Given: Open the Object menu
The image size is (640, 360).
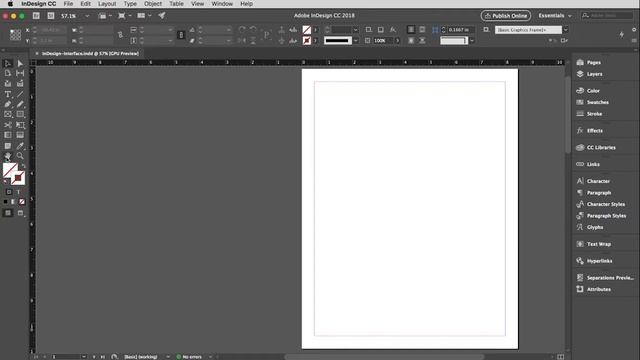Looking at the screenshot, I should tap(153, 4).
